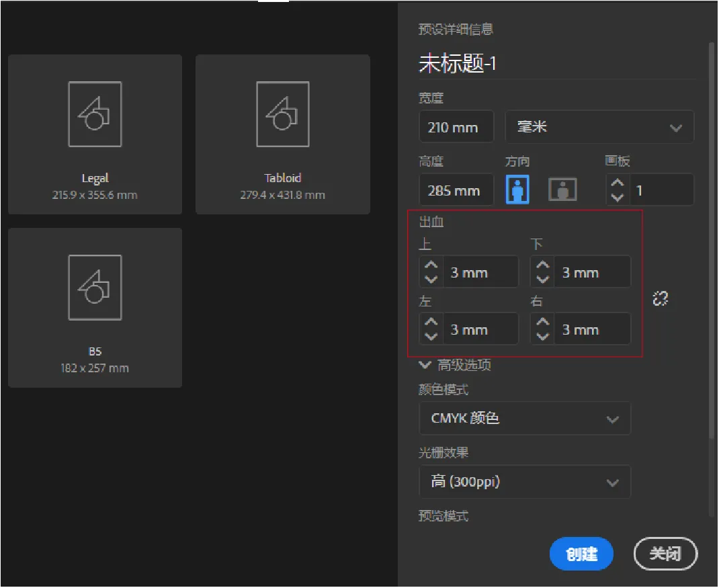Choose portrait orientation icon
Viewport: 719px width, 588px height.
click(517, 190)
